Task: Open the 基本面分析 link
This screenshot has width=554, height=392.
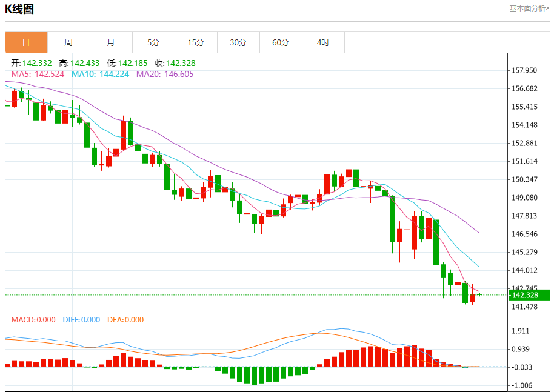Action: pos(529,8)
